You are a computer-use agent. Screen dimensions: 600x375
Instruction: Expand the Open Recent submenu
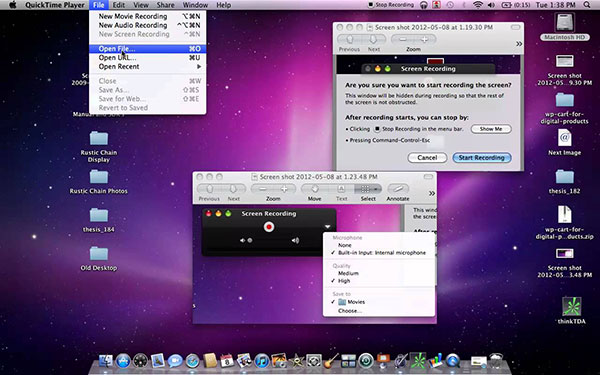(148, 67)
